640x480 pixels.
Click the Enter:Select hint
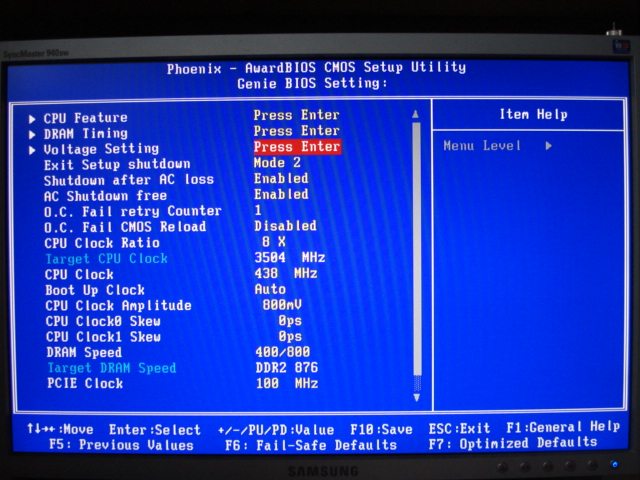(x=155, y=430)
